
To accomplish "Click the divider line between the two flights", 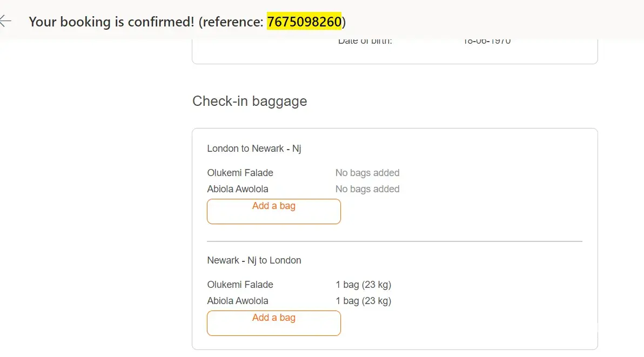I will (x=394, y=241).
